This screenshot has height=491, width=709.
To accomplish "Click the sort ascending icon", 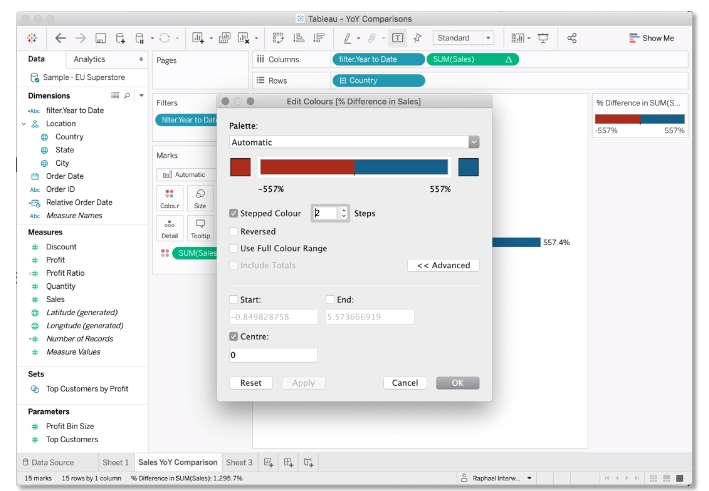I will click(x=298, y=38).
